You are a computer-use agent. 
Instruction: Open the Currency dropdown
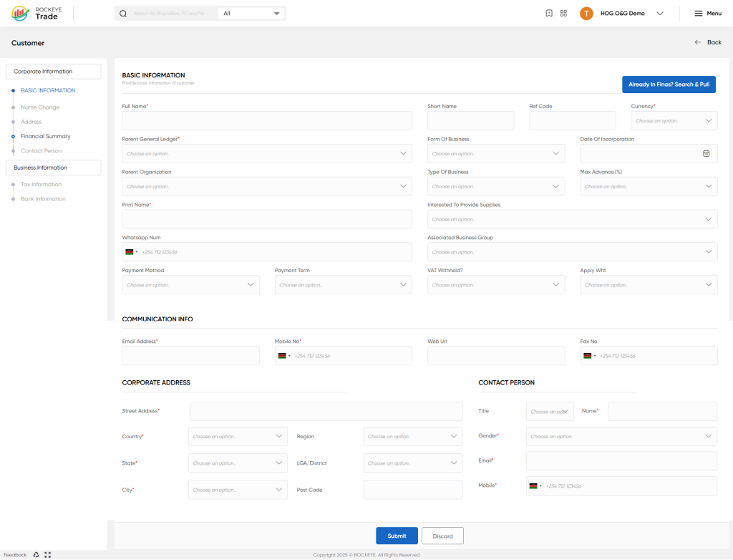coord(674,121)
